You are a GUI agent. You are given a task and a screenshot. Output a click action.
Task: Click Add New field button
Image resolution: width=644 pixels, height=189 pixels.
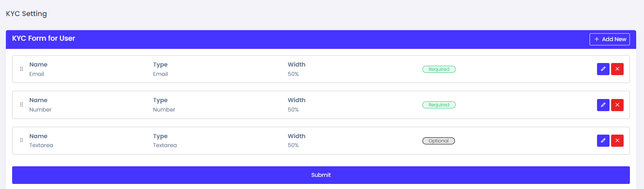click(x=610, y=39)
